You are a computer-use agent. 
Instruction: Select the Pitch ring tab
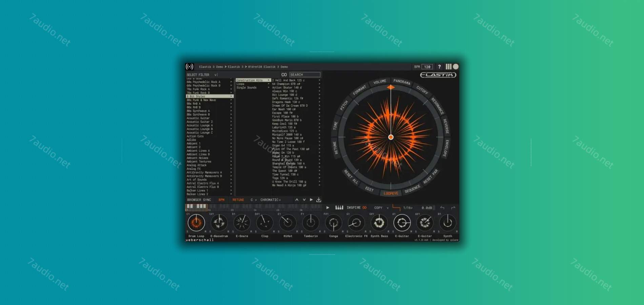[344, 105]
